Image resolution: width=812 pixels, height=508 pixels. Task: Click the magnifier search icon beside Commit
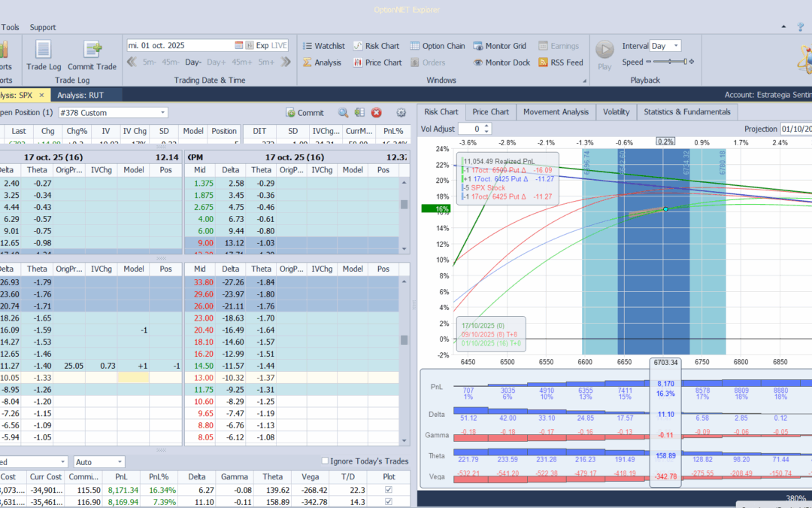point(343,112)
